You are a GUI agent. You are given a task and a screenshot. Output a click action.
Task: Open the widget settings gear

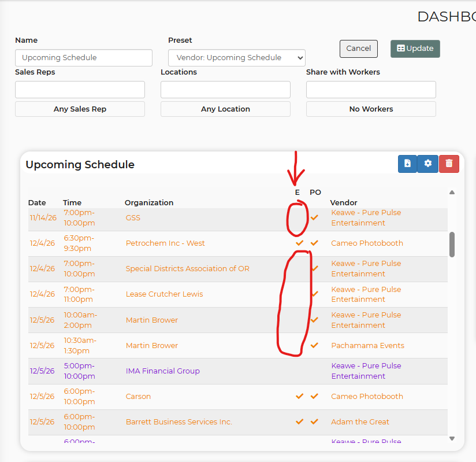(427, 164)
